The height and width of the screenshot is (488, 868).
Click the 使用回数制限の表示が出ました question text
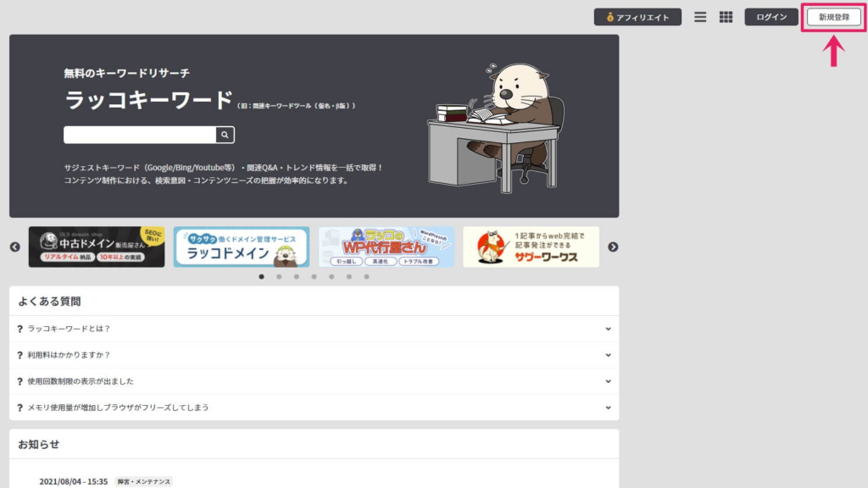[x=81, y=381]
